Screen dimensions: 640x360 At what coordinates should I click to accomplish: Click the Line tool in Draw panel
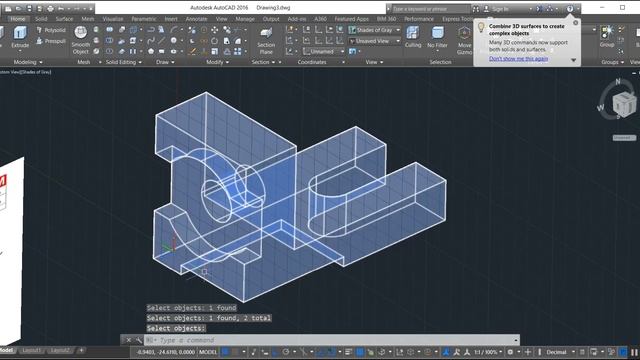pyautogui.click(x=162, y=40)
